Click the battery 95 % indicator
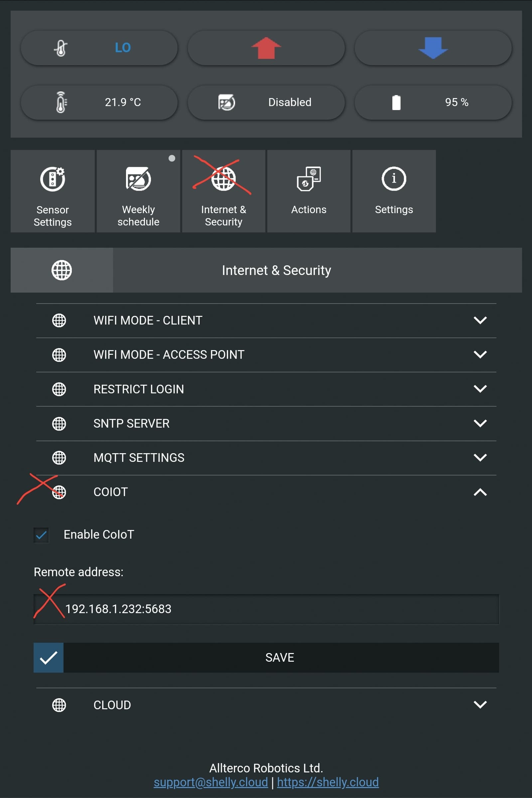The image size is (532, 798). [433, 102]
